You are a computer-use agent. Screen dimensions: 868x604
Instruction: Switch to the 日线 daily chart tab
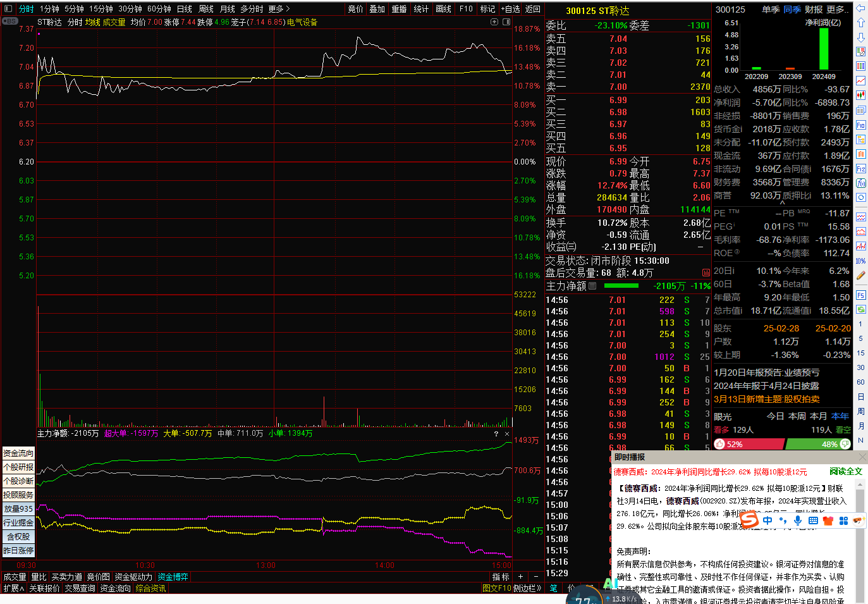coord(185,9)
